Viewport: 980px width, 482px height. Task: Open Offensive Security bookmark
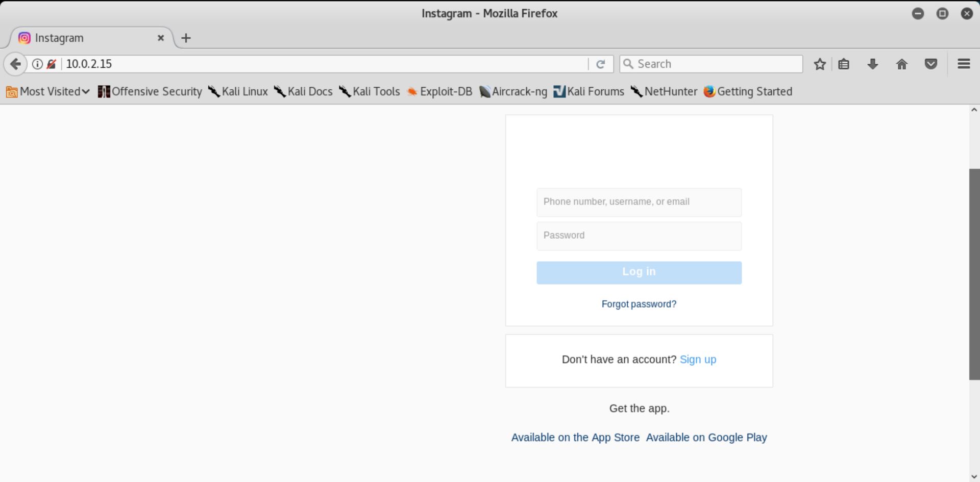(150, 92)
